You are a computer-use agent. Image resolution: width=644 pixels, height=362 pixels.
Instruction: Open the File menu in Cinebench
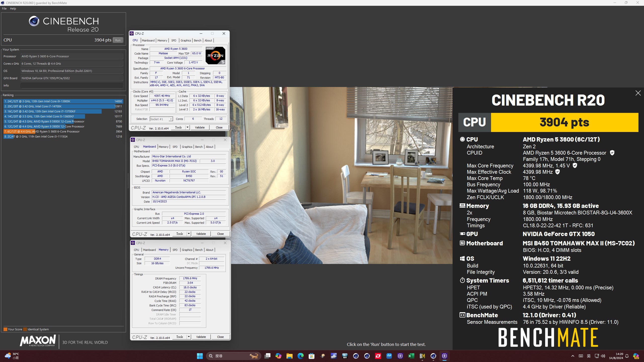coord(4,9)
